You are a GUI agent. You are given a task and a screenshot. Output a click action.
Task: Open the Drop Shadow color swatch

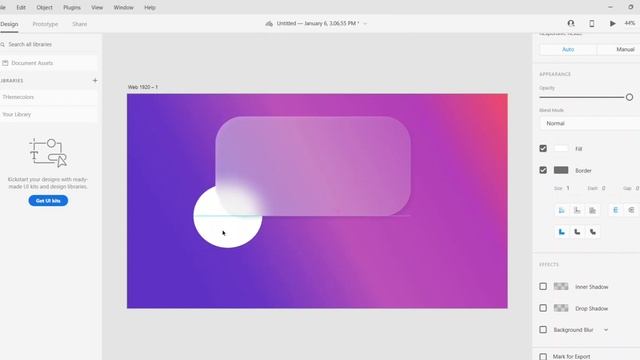click(561, 308)
